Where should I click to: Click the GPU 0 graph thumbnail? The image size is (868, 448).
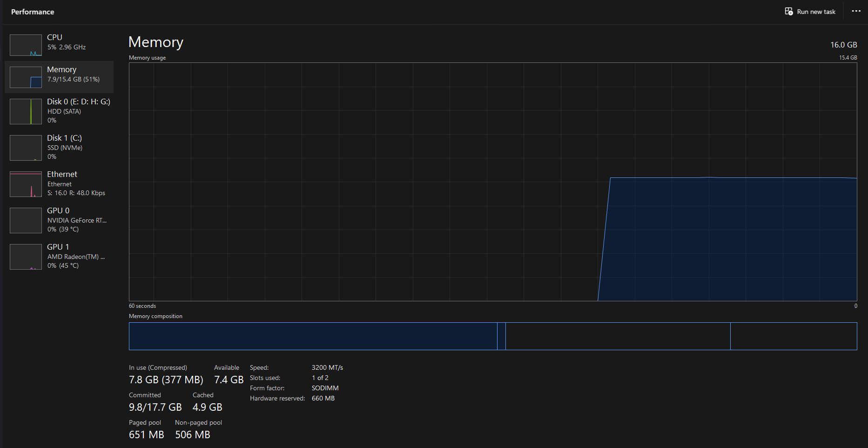26,220
